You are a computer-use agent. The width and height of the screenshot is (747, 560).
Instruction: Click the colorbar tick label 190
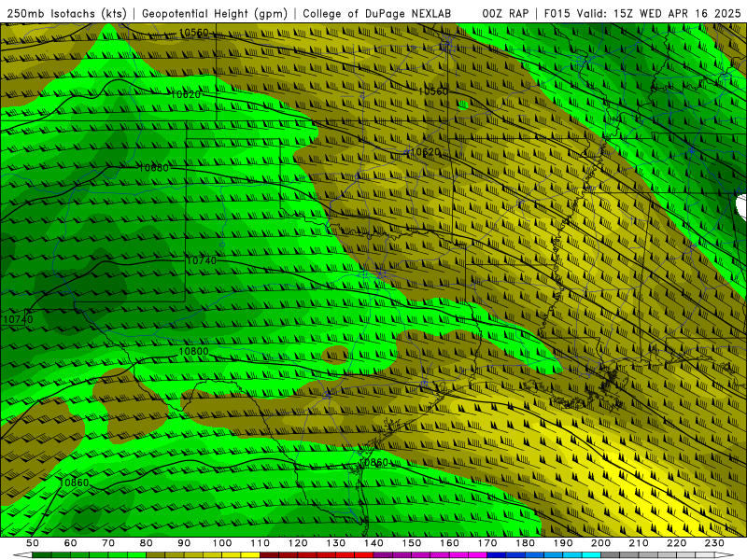click(563, 543)
